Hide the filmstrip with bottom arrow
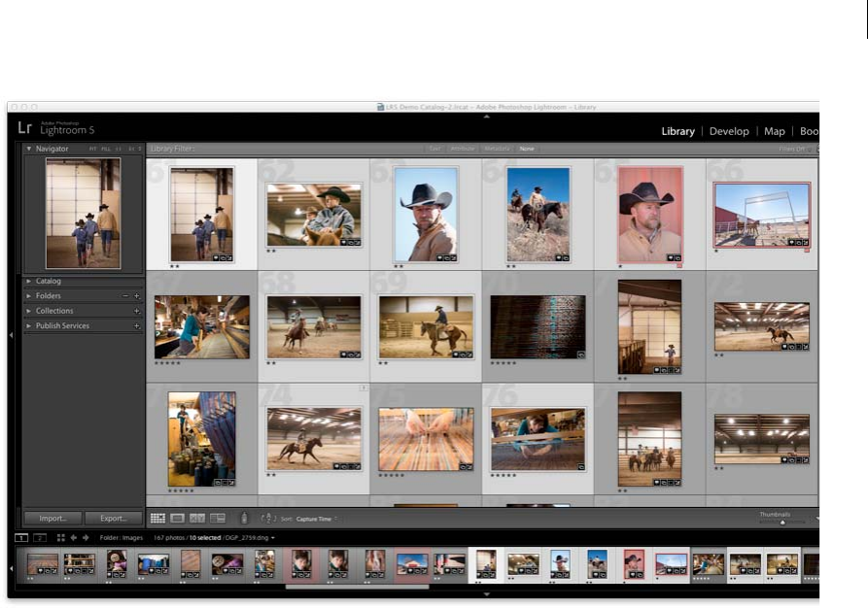 tap(487, 594)
